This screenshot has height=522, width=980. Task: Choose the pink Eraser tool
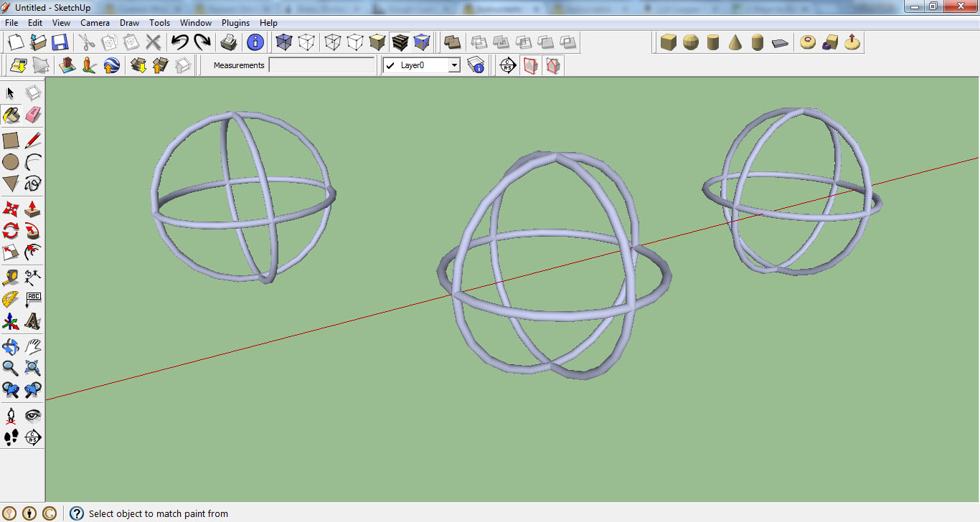[x=33, y=115]
